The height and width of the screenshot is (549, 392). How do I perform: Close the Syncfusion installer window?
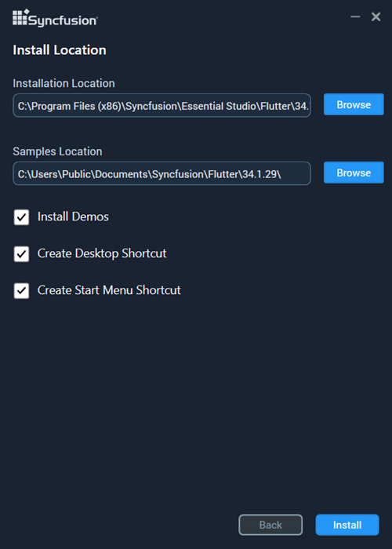[376, 16]
